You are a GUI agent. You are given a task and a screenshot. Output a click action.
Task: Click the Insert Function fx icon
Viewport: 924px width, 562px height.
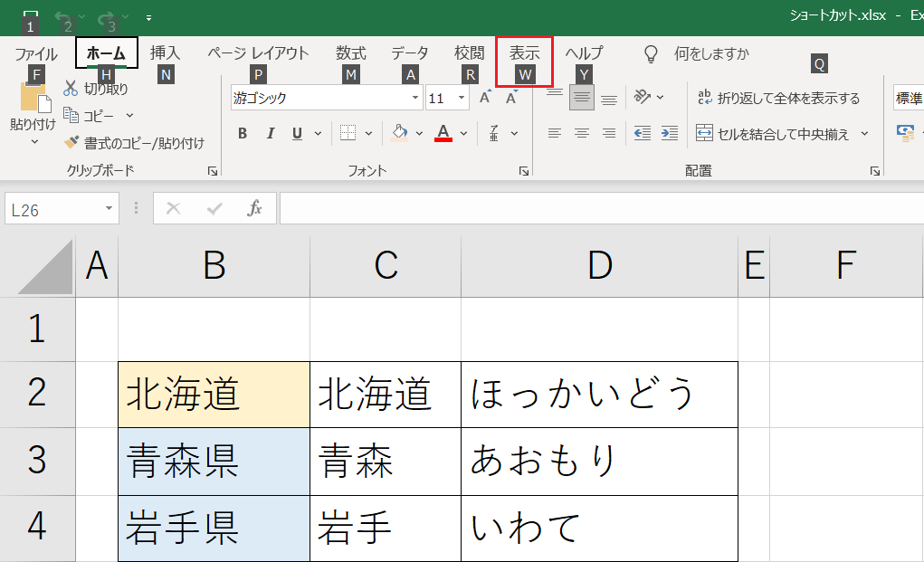tap(254, 208)
